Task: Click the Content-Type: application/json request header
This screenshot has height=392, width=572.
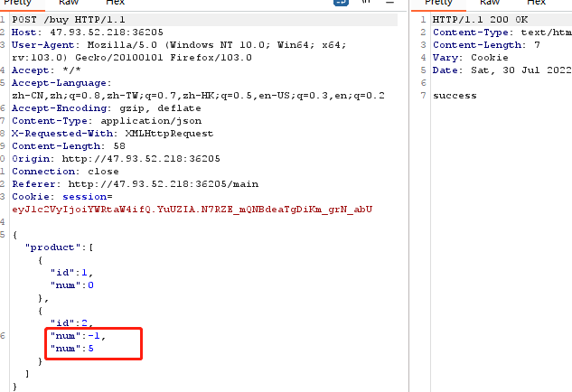Action: point(107,121)
